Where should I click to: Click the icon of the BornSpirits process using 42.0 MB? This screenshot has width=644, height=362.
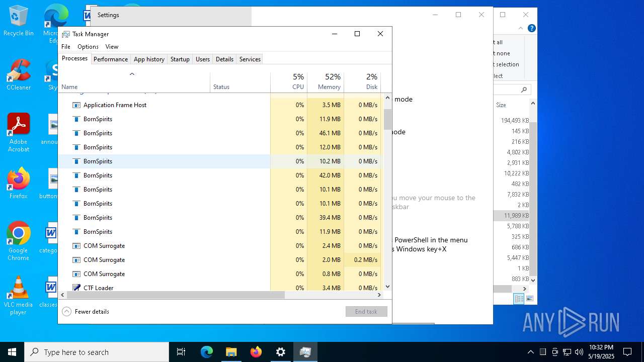click(76, 175)
